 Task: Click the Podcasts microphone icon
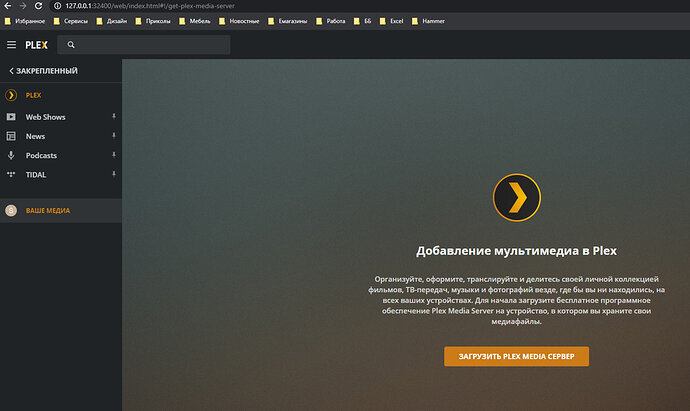(11, 155)
